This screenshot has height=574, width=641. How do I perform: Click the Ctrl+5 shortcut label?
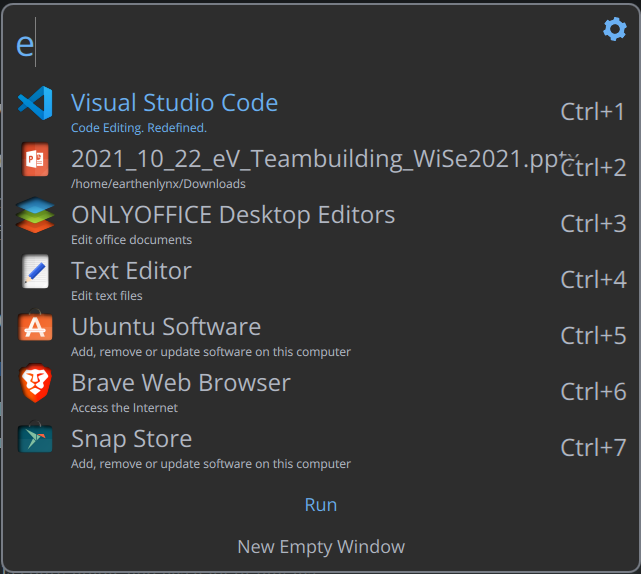tap(593, 336)
